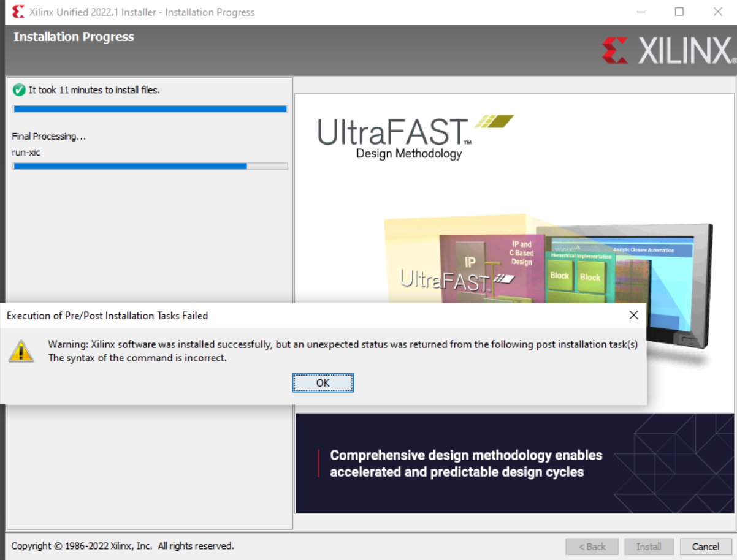The height and width of the screenshot is (560, 737).
Task: Click the Final Processing progress bar
Action: point(150,166)
